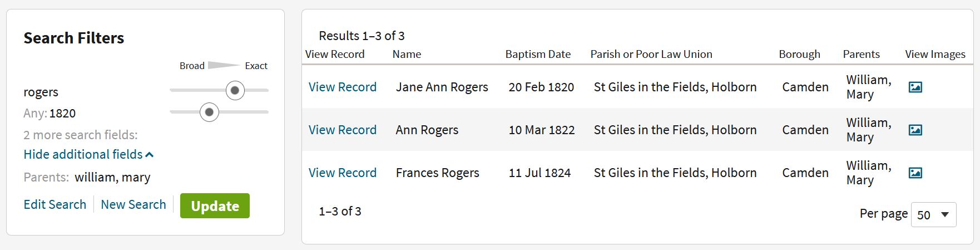View Record for Jane Ann Rogers
Image resolution: width=980 pixels, height=250 pixels.
342,87
